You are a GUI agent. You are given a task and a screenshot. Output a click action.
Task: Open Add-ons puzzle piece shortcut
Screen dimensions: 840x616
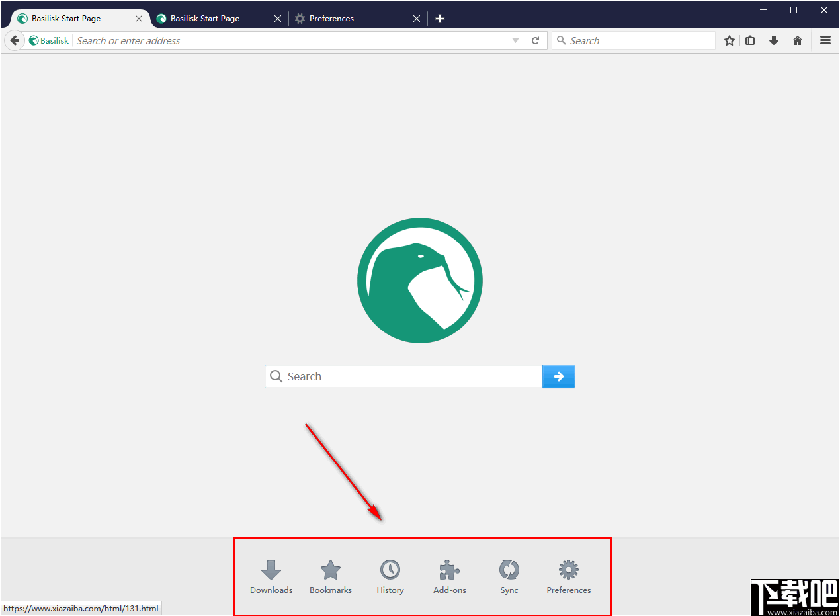[450, 577]
